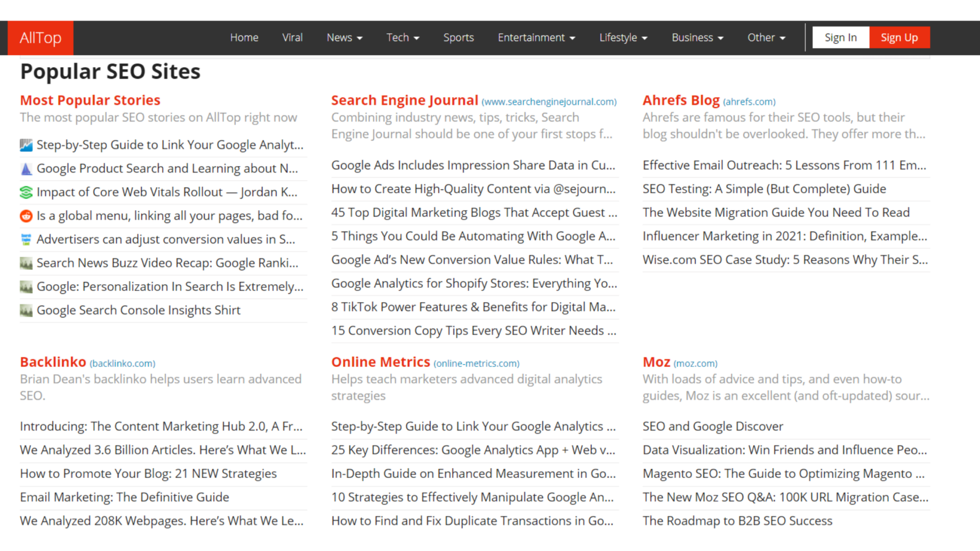The image size is (980, 551).
Task: Open Influencer Marketing in 2021 article
Action: [x=785, y=236]
